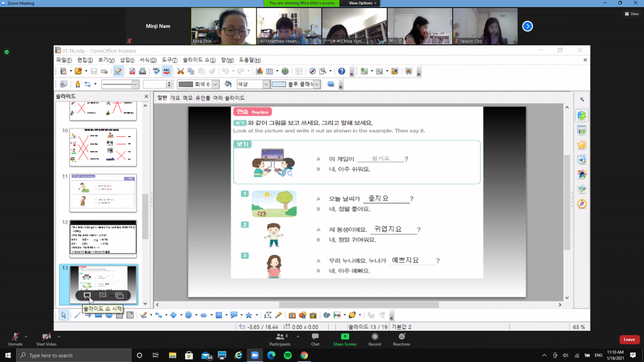Toggle the Shadow icon
This screenshot has height=362, width=644.
[331, 84]
